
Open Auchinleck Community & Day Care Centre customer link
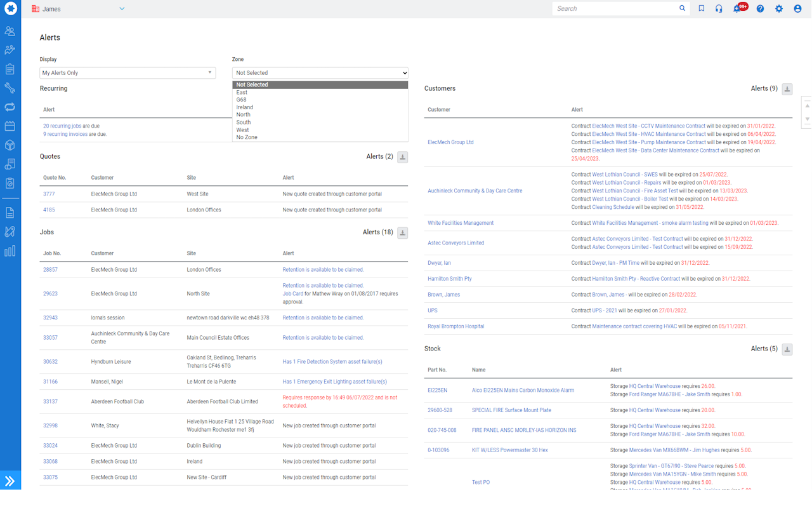(475, 191)
